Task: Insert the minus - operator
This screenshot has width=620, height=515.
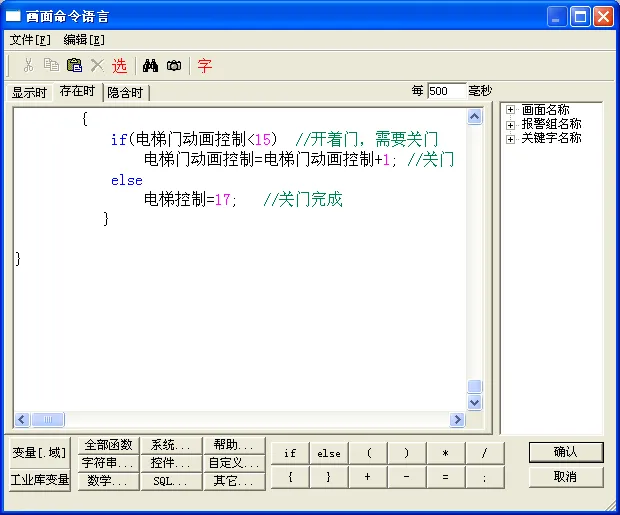Action: (406, 477)
